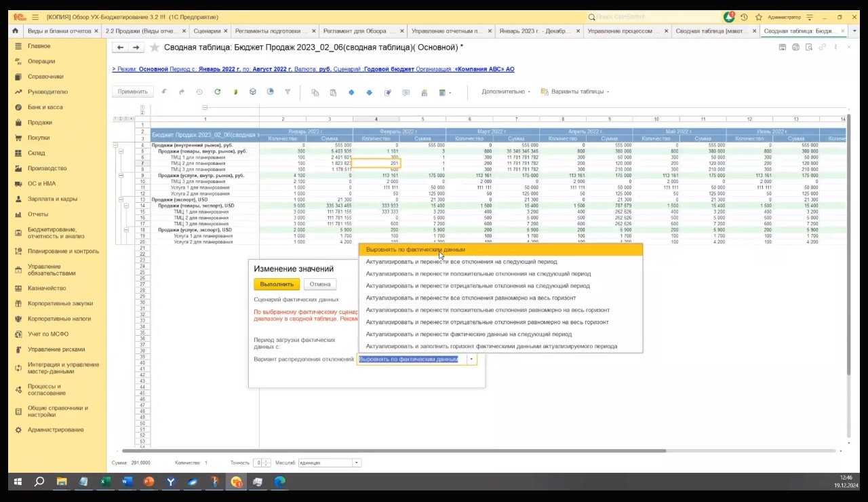
Task: Open the Масштаб combo box arrow
Action: tap(357, 463)
